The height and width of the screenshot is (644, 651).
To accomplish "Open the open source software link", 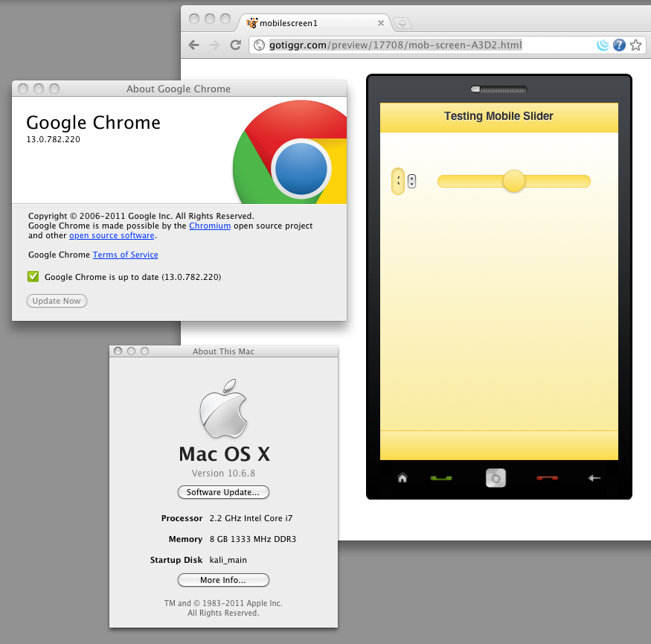I will (112, 235).
